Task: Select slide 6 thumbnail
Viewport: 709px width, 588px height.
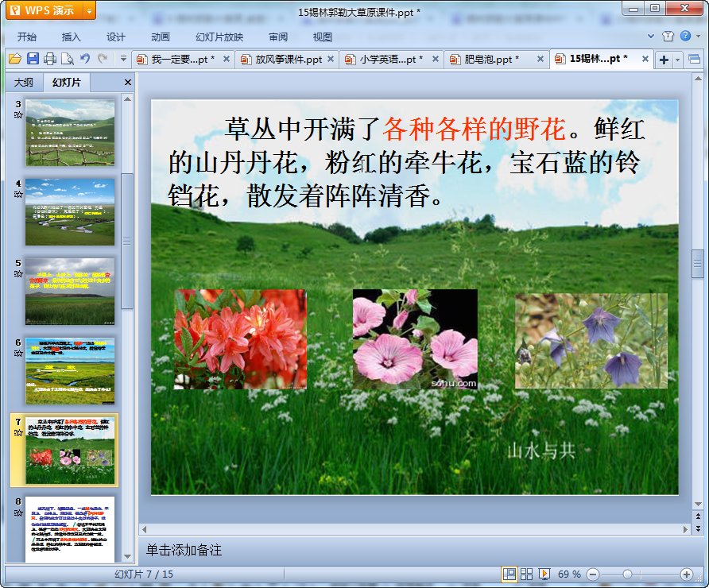Action: pos(70,371)
